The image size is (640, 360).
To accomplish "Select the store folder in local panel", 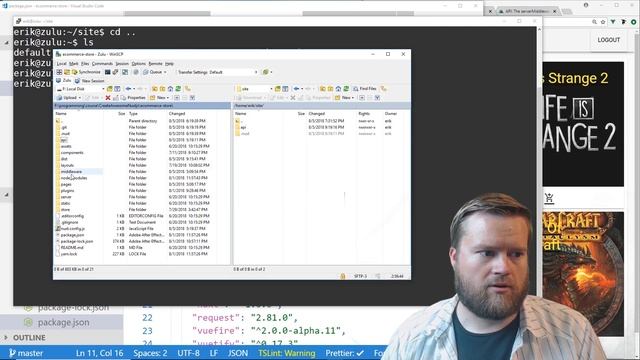I will pos(65,209).
